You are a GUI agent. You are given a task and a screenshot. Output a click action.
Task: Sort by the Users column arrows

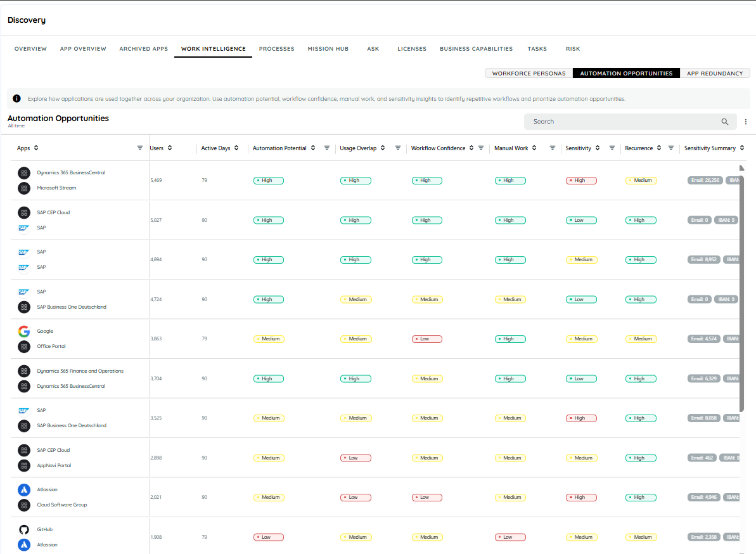point(170,148)
